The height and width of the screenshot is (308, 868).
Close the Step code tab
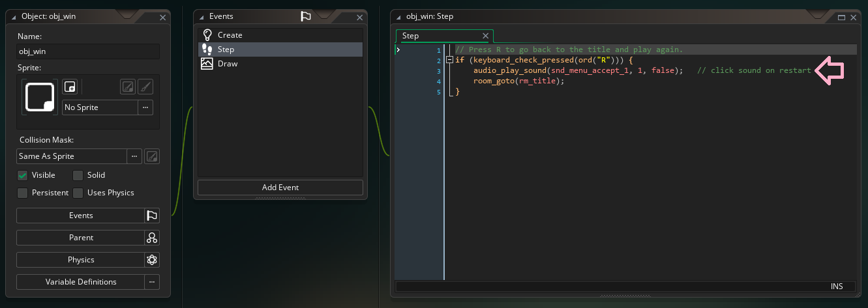(485, 36)
